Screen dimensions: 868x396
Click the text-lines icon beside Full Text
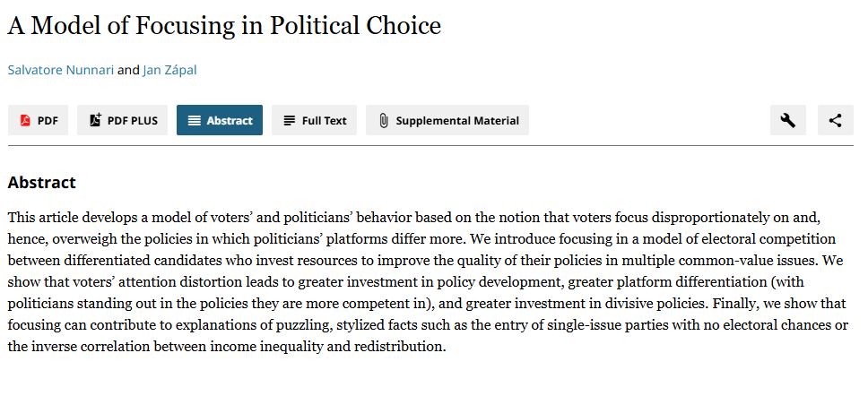click(x=289, y=120)
